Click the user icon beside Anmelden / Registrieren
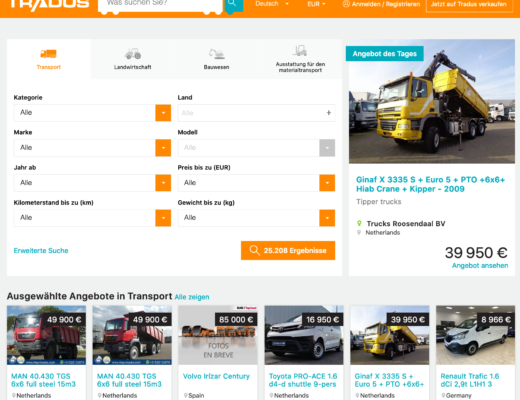520x400 pixels. coord(346,4)
